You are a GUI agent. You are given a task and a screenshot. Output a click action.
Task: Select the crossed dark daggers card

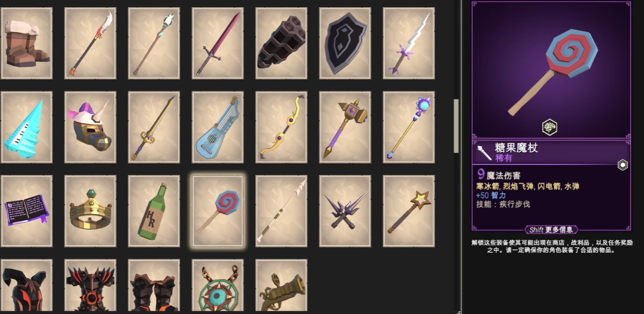345,211
